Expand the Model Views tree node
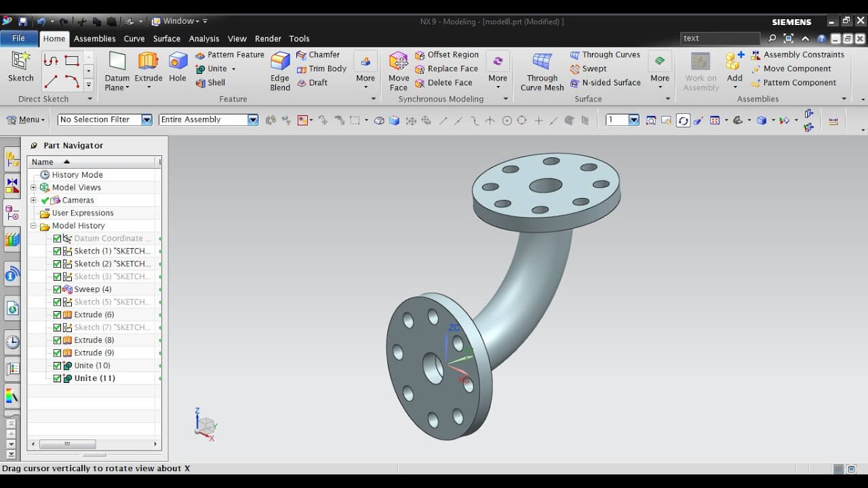 (x=33, y=187)
